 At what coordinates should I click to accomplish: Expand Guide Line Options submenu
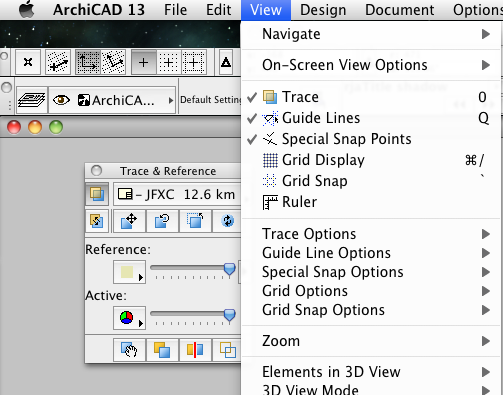(x=371, y=253)
